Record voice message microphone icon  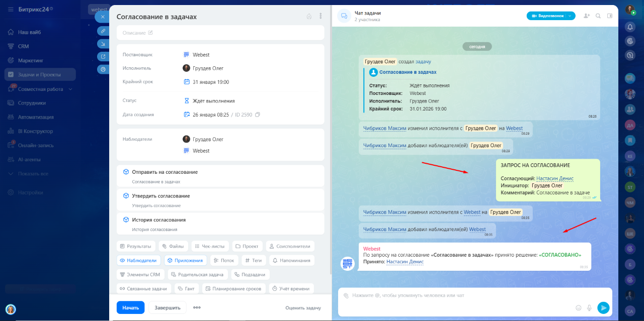pos(589,307)
